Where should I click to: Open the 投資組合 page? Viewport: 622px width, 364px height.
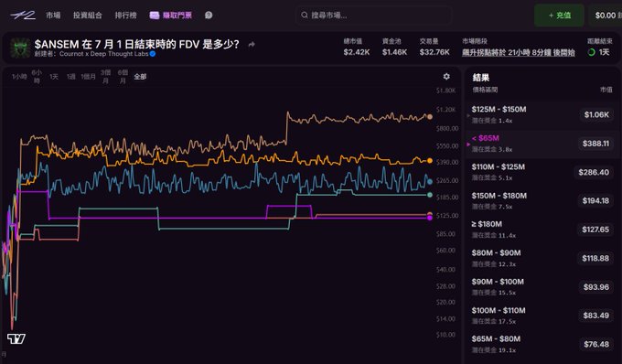tap(87, 15)
